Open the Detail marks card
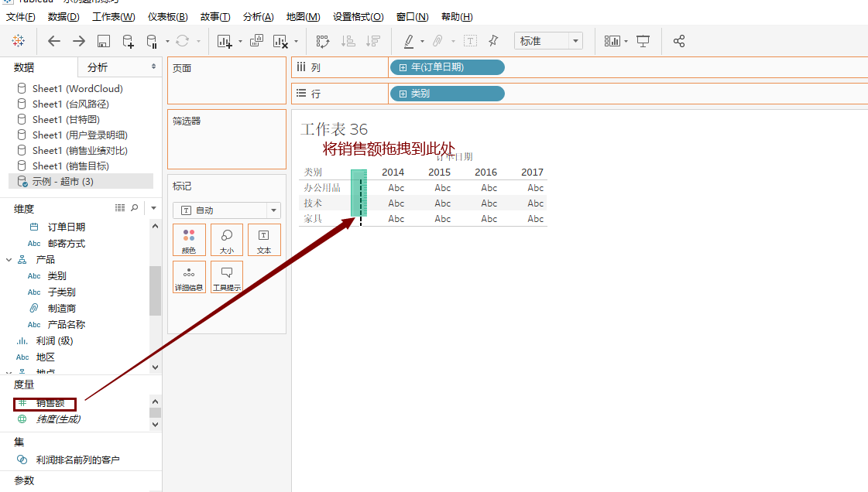This screenshot has height=492, width=868. [x=189, y=277]
